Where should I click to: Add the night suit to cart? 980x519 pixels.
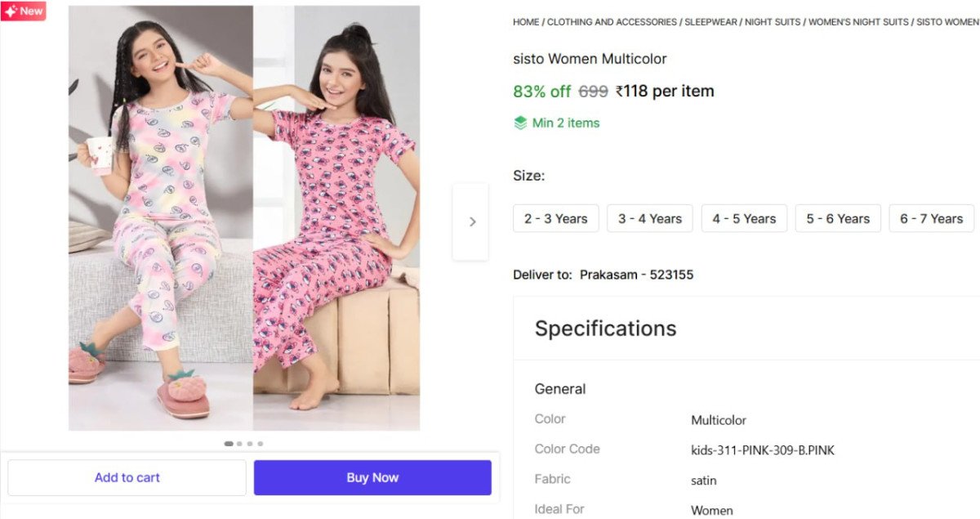pos(127,477)
